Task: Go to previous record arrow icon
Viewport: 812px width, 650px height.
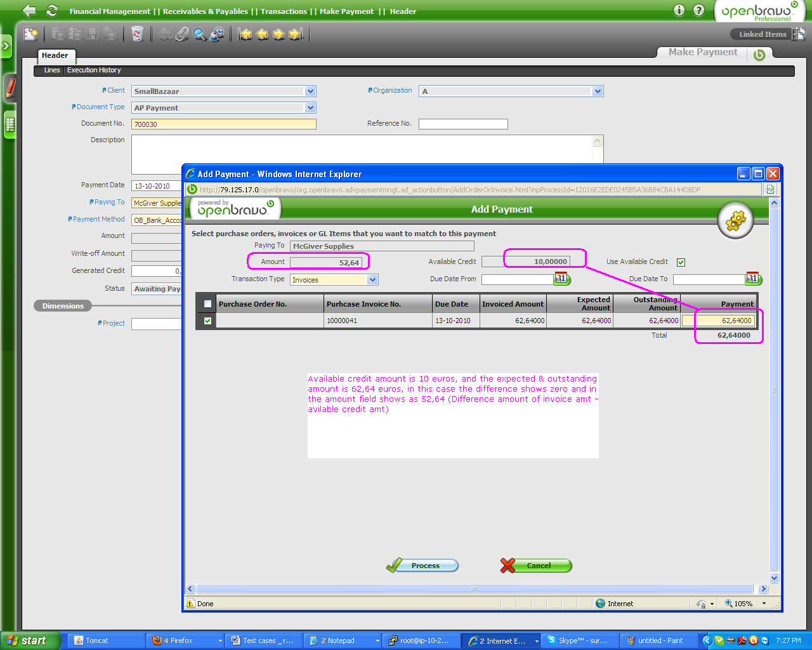Action: (262, 34)
